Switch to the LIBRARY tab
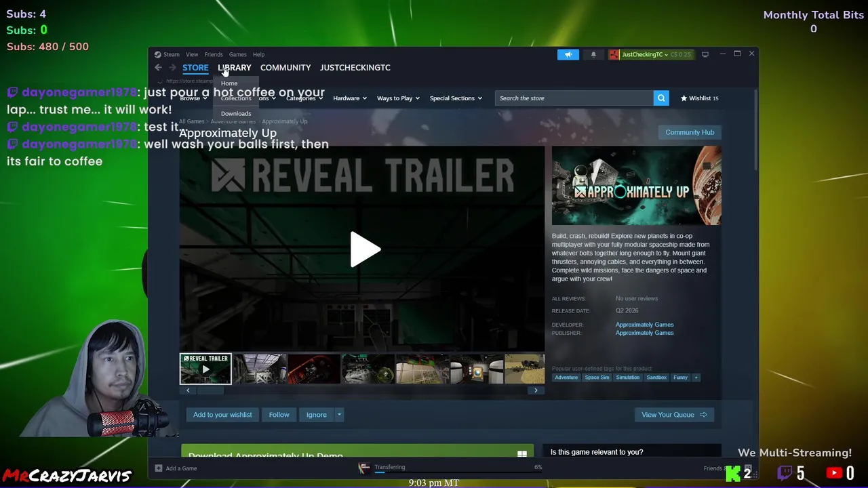 point(235,68)
